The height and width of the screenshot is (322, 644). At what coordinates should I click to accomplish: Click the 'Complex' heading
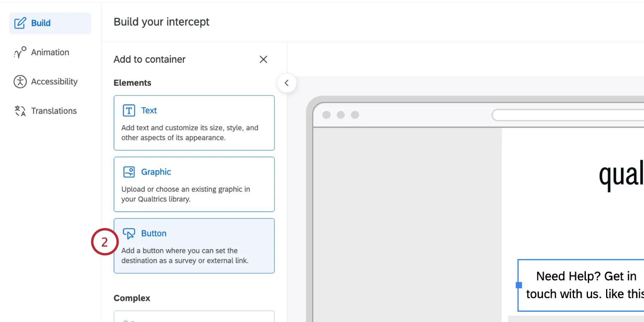pos(132,298)
